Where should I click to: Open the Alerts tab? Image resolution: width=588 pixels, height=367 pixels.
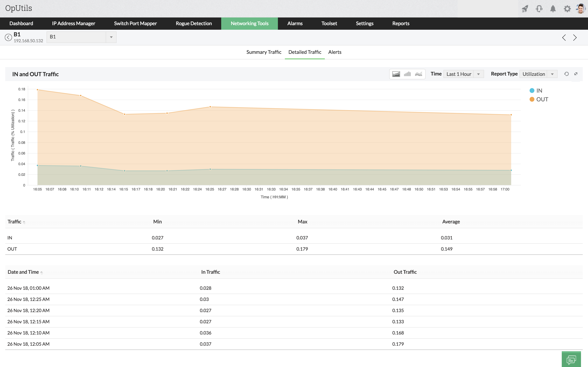click(335, 52)
